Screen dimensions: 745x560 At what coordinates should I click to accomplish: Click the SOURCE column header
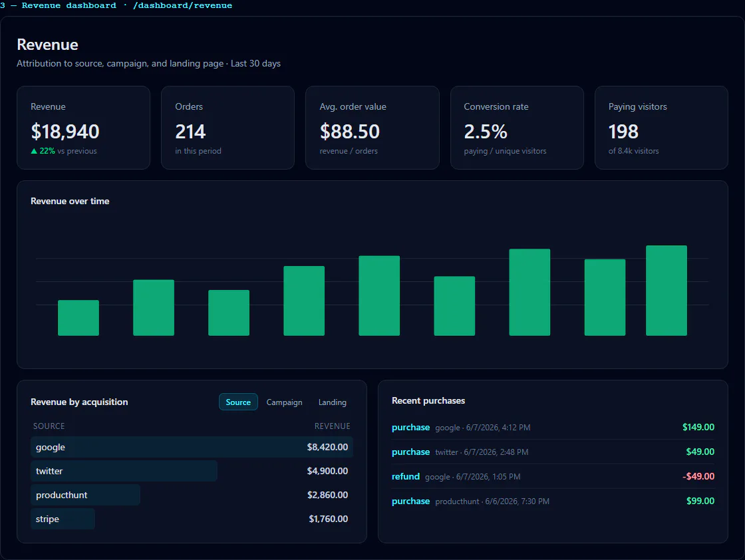coord(49,426)
